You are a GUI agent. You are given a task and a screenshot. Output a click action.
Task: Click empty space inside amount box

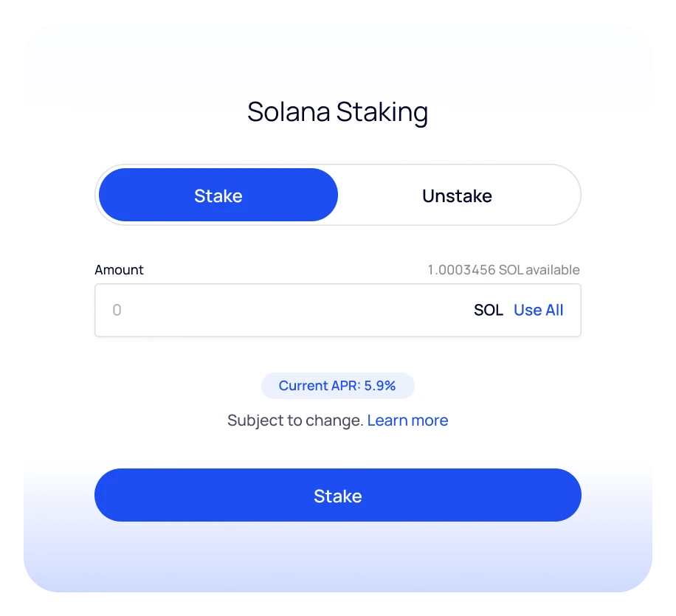click(x=295, y=311)
